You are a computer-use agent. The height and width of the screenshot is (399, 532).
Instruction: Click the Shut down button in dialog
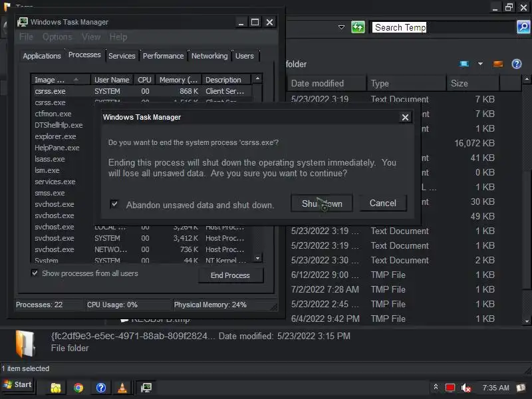click(322, 203)
